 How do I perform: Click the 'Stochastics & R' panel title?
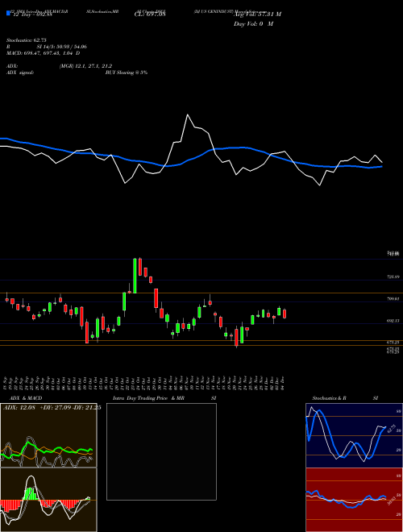(330, 398)
